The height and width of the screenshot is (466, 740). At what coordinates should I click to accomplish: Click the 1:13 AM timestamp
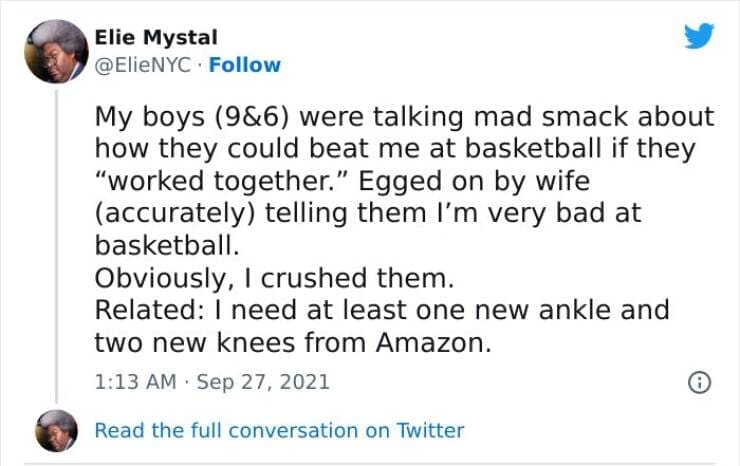click(133, 381)
